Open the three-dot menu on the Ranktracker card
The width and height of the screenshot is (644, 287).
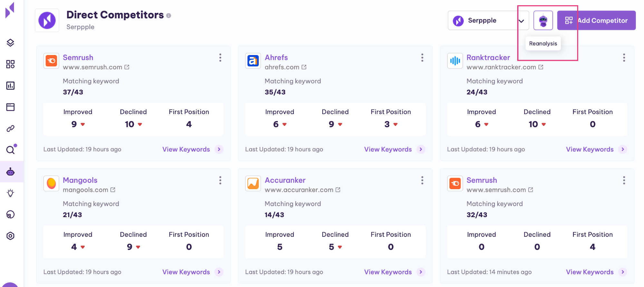coord(624,58)
